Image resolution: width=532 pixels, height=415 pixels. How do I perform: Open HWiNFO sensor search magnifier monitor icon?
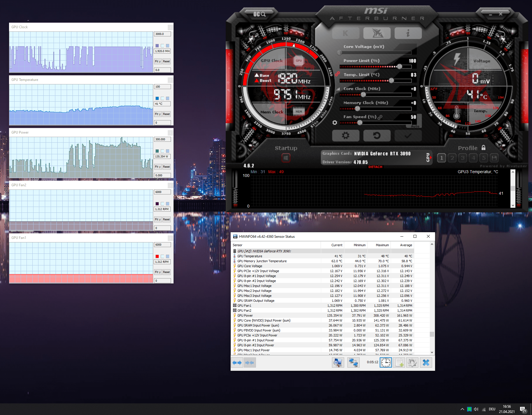[x=338, y=363]
